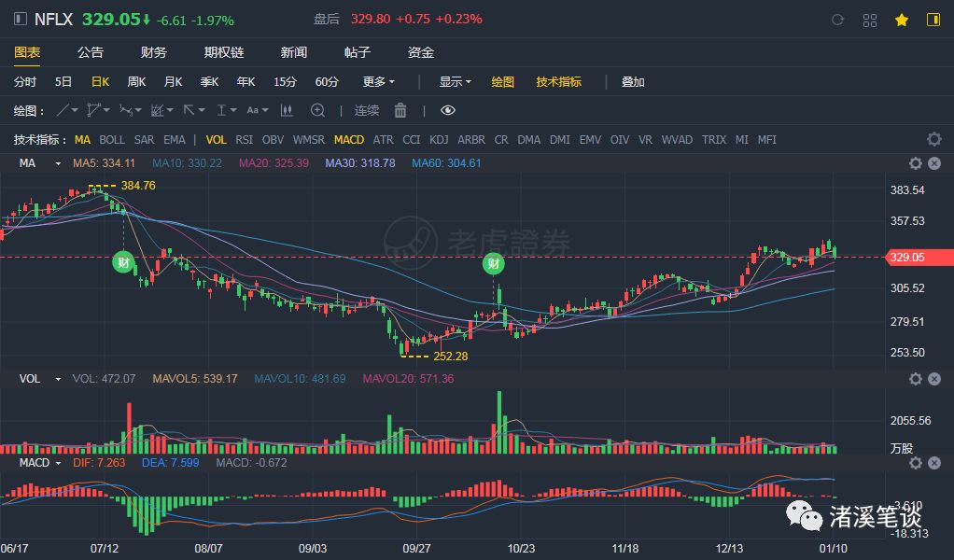Toggle the EMA indicator

[174, 140]
